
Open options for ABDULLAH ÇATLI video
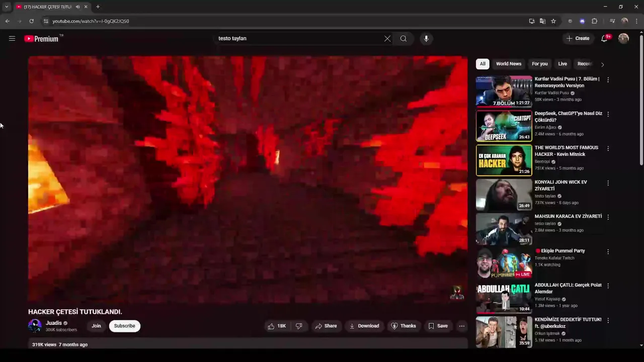(608, 286)
